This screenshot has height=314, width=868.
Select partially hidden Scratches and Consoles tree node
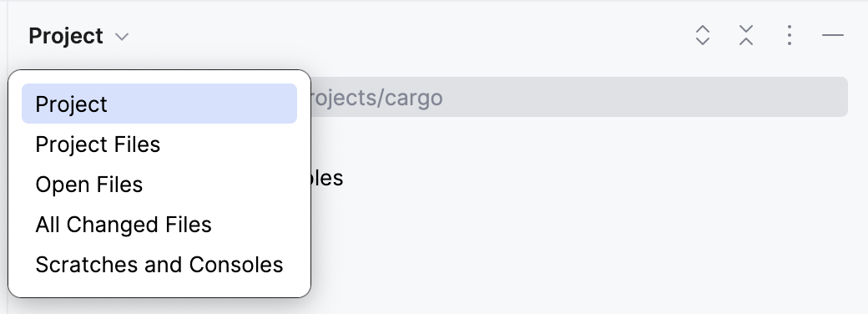(x=327, y=178)
